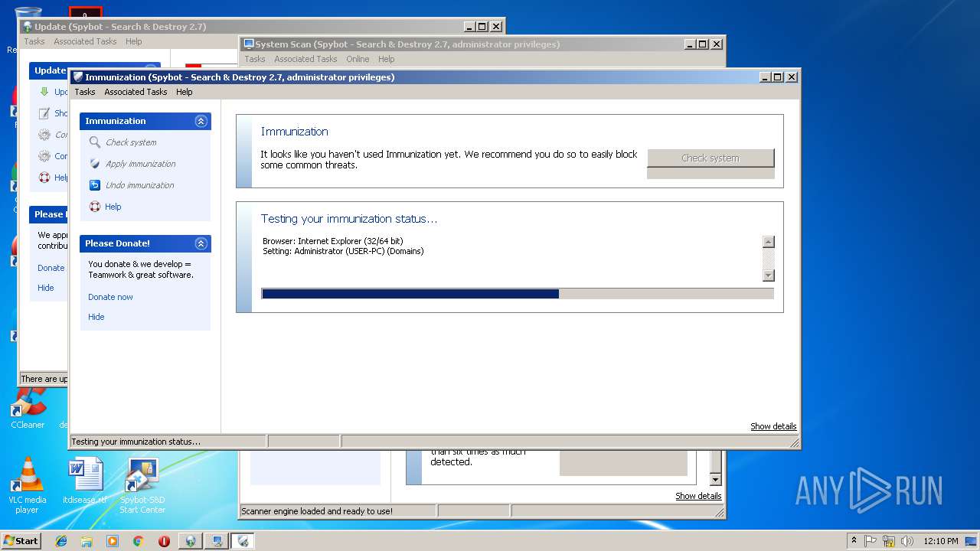Click the Check system magnifier icon in sidebar
Screen dimensions: 980x551
tap(95, 142)
